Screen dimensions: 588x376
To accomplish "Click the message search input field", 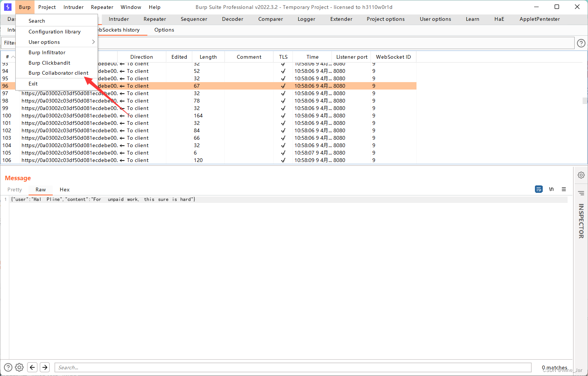I will [x=293, y=367].
